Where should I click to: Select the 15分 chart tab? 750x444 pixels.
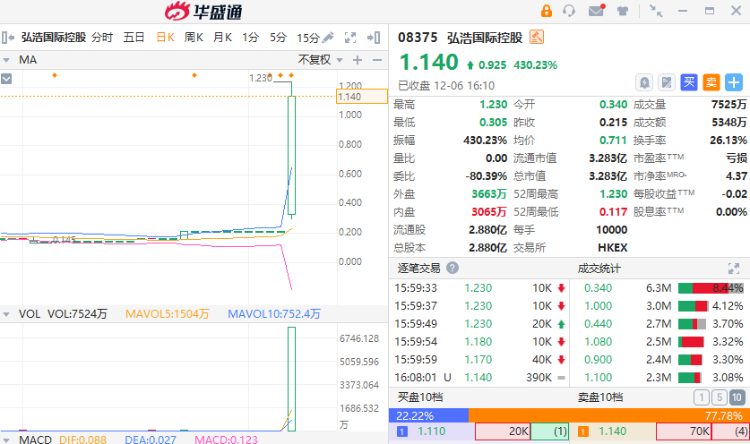pyautogui.click(x=308, y=38)
